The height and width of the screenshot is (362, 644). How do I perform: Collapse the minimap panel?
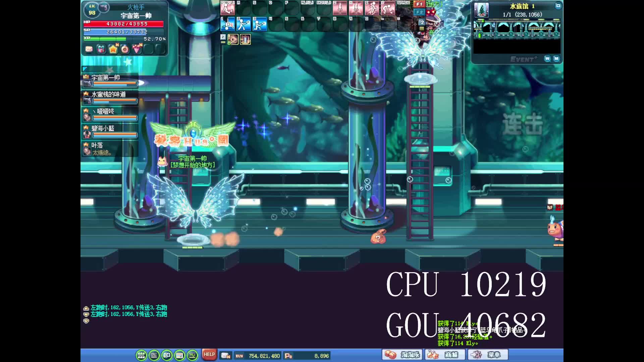558,6
